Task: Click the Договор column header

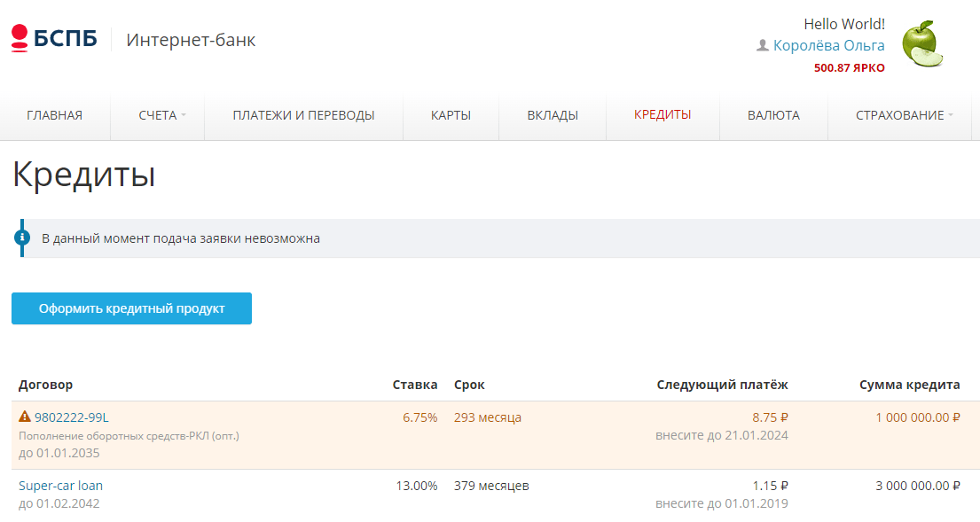Action: point(45,385)
